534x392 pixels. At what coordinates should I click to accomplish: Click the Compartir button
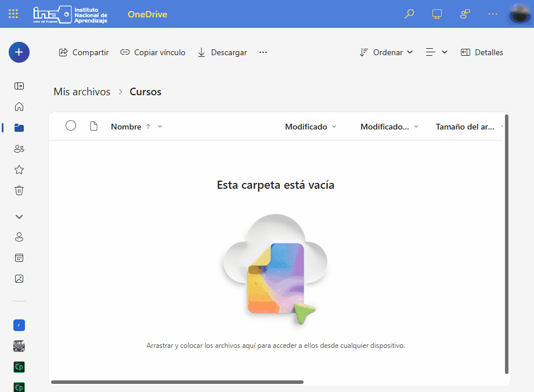84,52
